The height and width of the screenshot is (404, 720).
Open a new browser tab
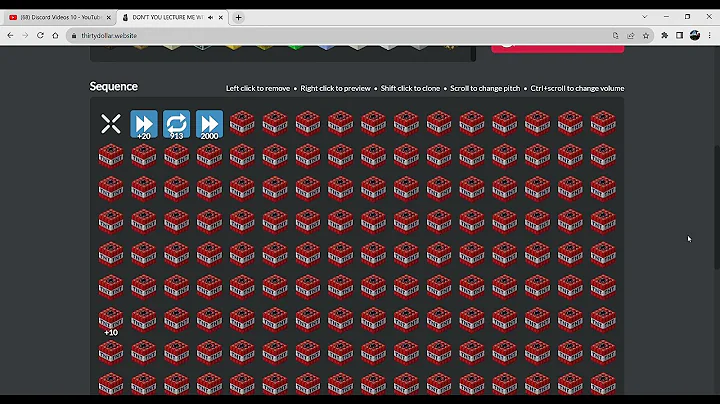[x=238, y=17]
